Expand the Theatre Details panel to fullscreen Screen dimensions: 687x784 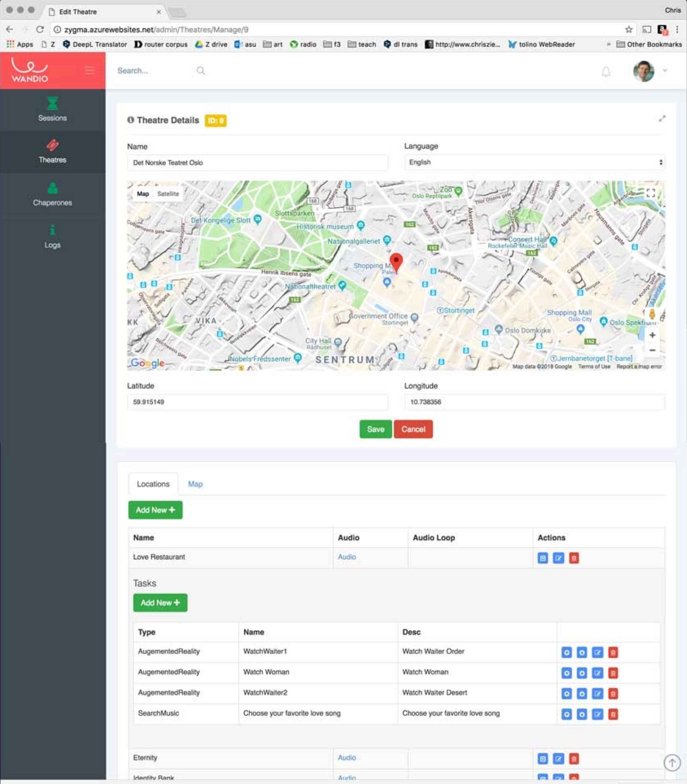pyautogui.click(x=662, y=119)
